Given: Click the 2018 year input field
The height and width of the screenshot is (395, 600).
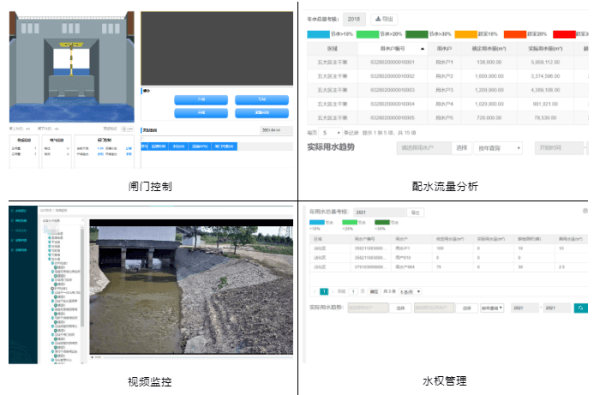Looking at the screenshot, I should 354,19.
